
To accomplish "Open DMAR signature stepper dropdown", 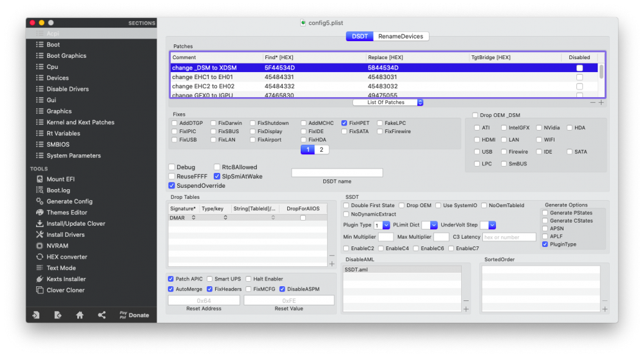I will point(193,217).
